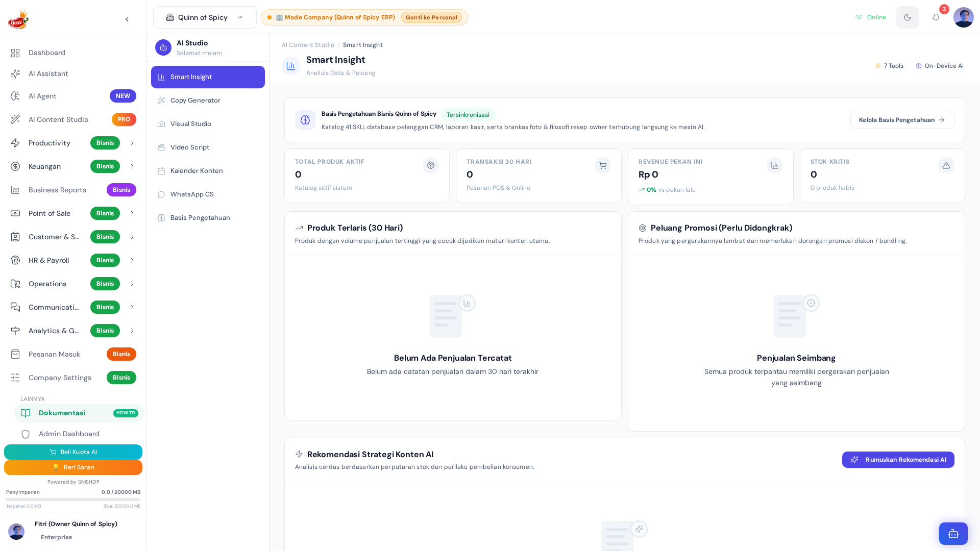The image size is (980, 551).
Task: Click Rumuskan Rekomendasi AI button
Action: [898, 460]
